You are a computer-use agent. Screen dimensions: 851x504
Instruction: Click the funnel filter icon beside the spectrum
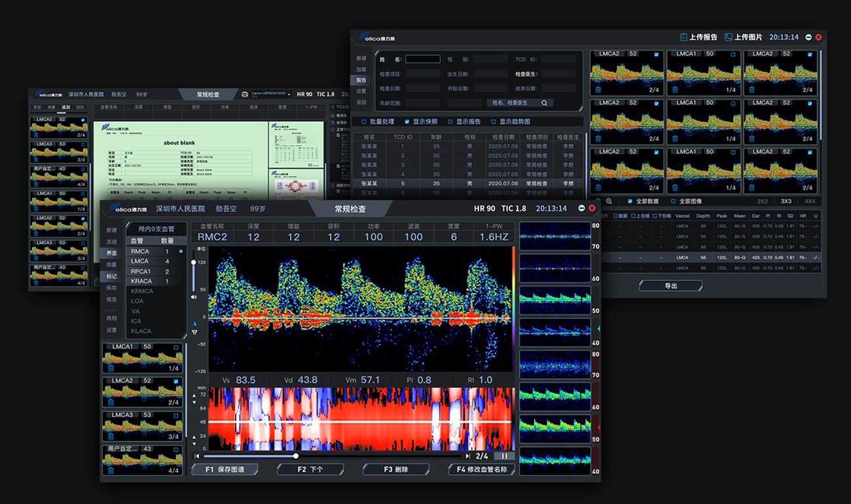click(194, 333)
